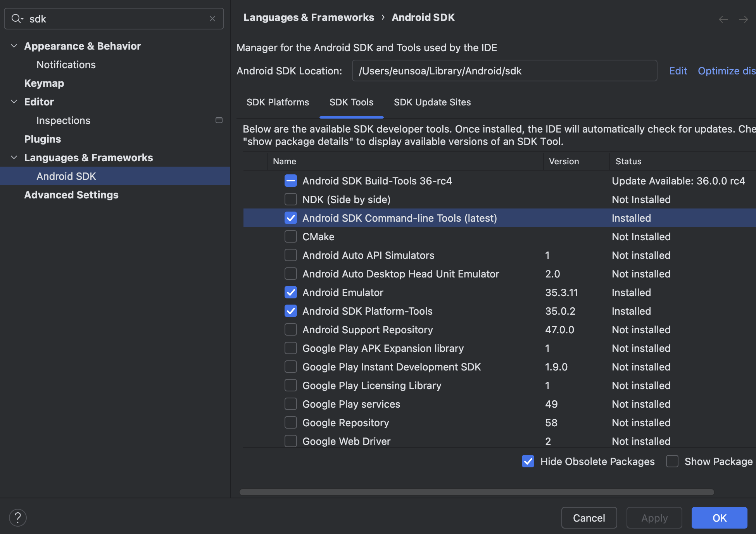Viewport: 756px width, 534px height.
Task: Select Inspections in the settings tree
Action: tap(63, 121)
